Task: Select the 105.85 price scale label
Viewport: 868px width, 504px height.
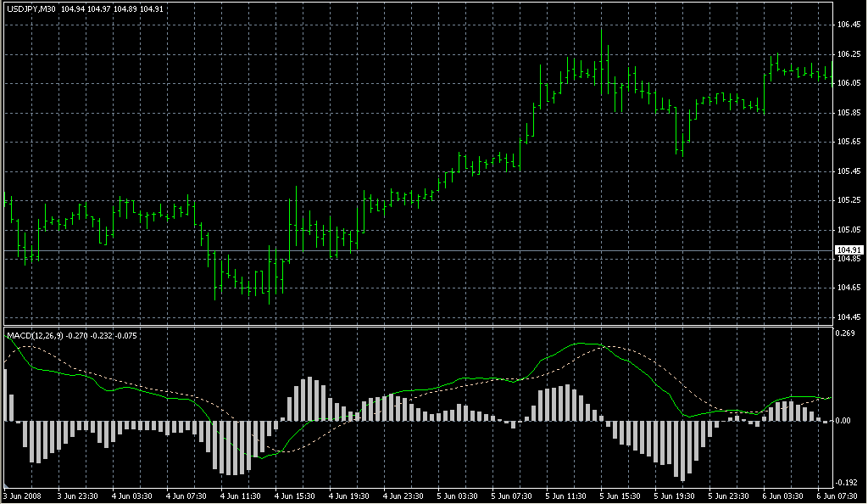Action: pos(849,113)
